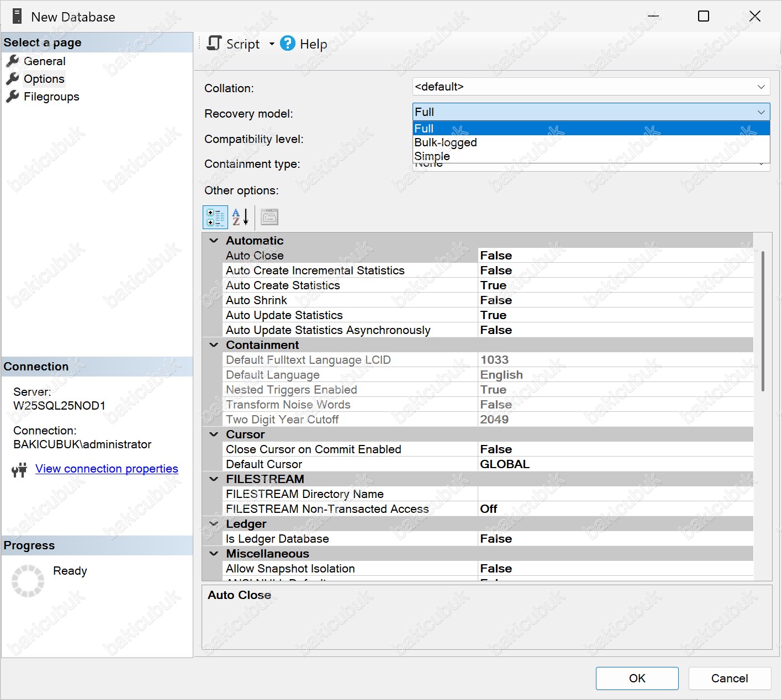The image size is (782, 700).
Task: Click the options grid vertical scrollbar
Action: click(763, 320)
